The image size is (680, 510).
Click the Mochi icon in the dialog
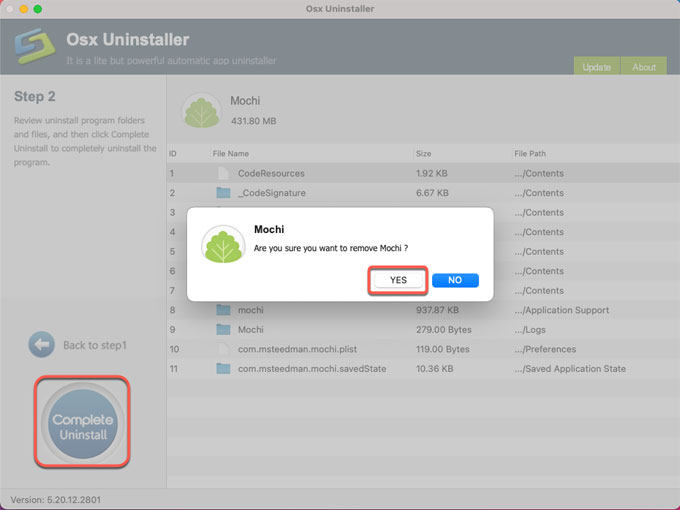pos(223,244)
